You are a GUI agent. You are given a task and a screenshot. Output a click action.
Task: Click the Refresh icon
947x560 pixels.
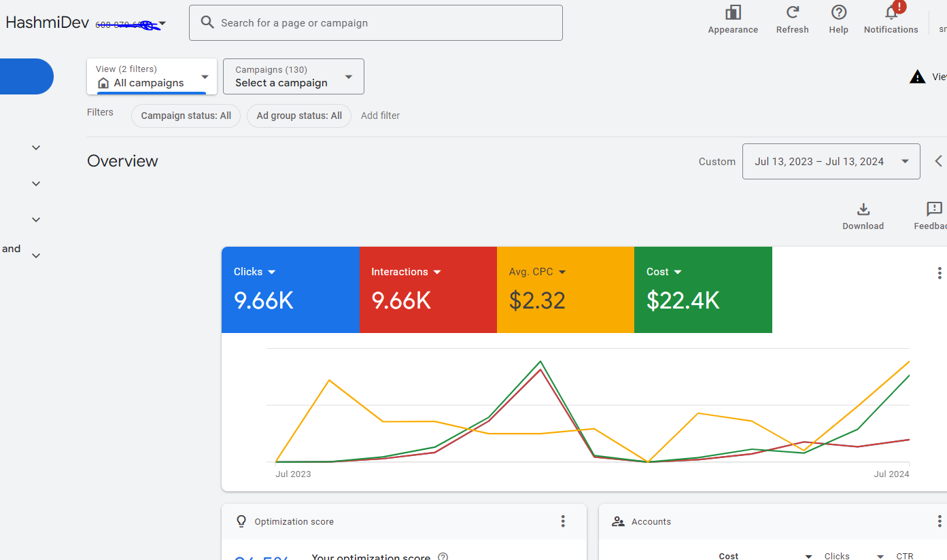[x=793, y=12]
